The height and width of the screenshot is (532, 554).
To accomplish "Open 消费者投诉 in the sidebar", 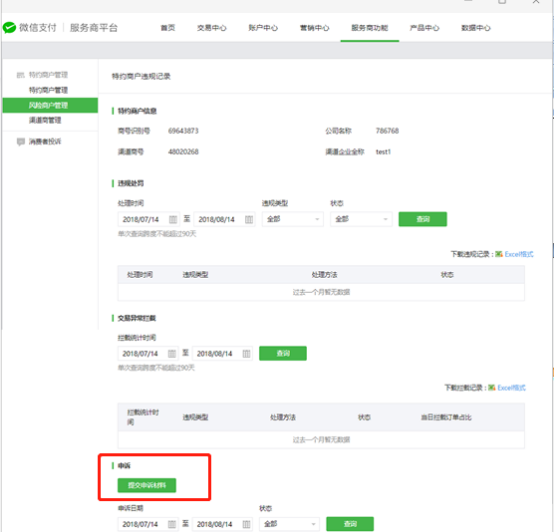I will pos(45,142).
